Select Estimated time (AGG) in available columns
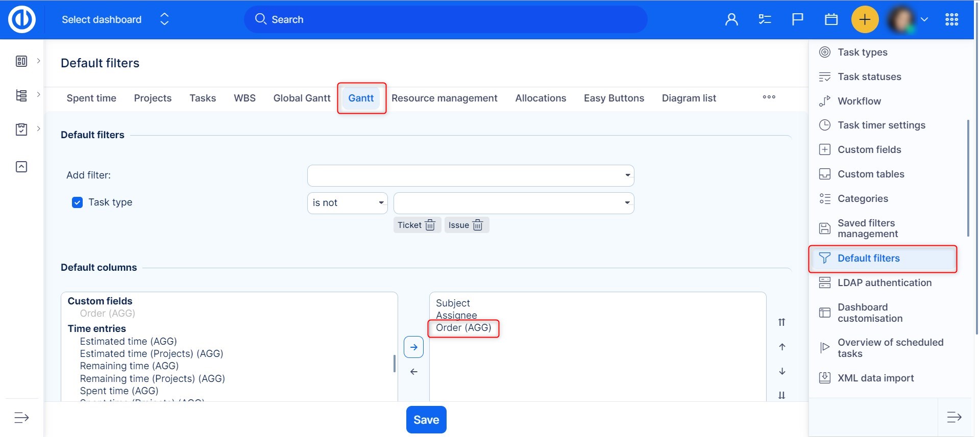The image size is (980, 437). click(x=128, y=341)
